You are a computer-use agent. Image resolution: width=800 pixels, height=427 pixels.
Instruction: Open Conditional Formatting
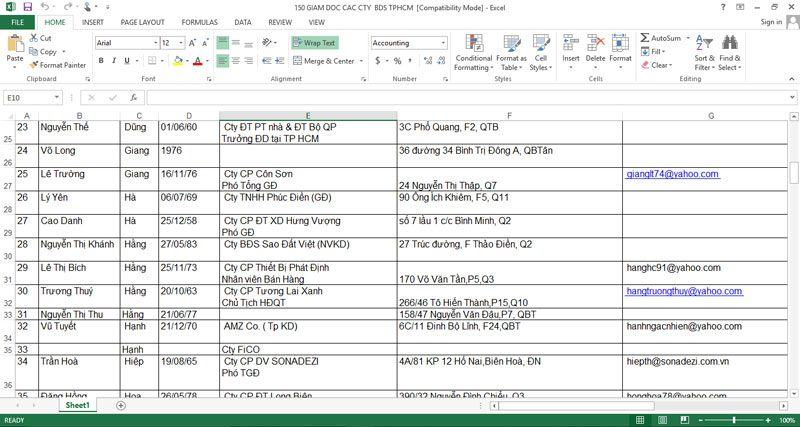473,53
